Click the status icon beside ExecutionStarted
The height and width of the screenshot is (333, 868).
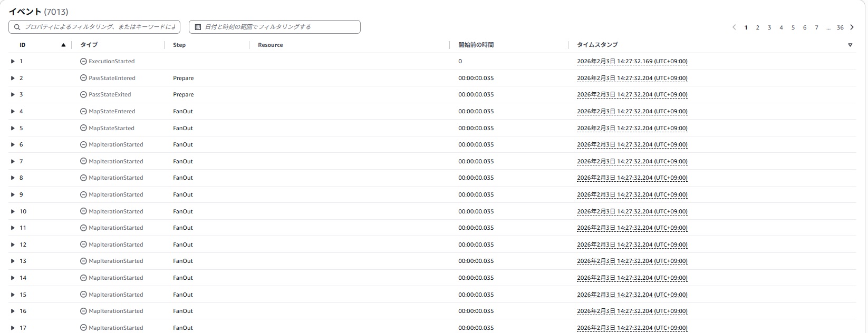83,62
